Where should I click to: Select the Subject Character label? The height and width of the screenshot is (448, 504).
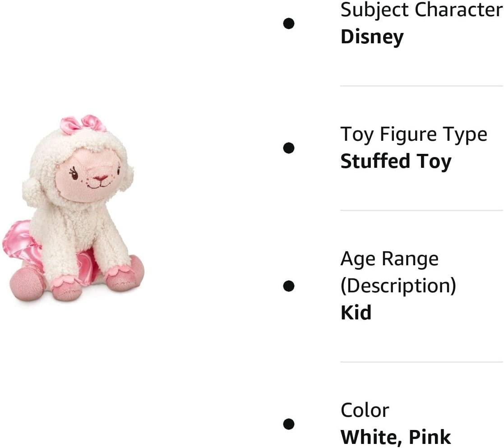pyautogui.click(x=422, y=9)
